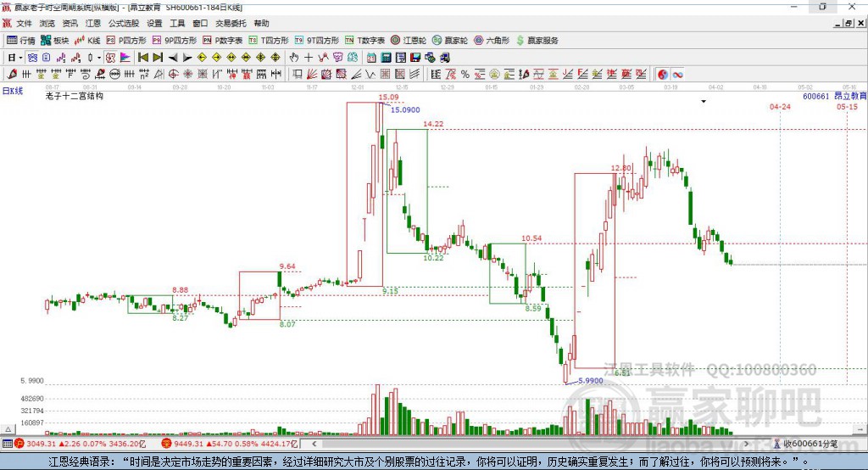The image size is (868, 470).
Task: Switch to the K线 candlestick chart
Action: pos(87,41)
